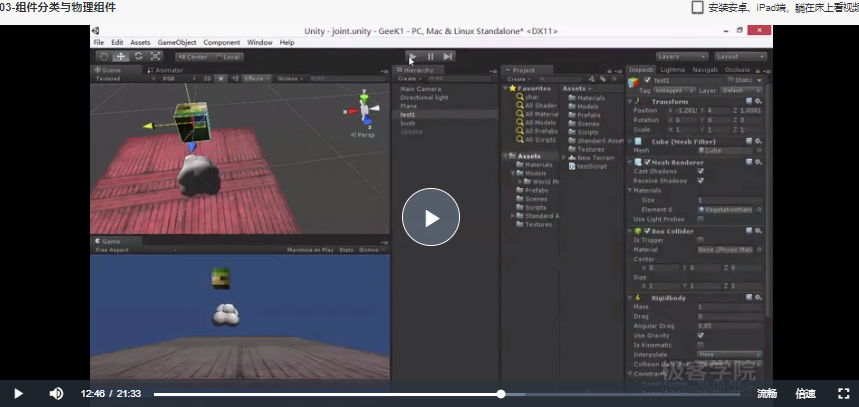Screen dimensions: 859x407
Task: Click Maximize on Play button
Action: (310, 250)
